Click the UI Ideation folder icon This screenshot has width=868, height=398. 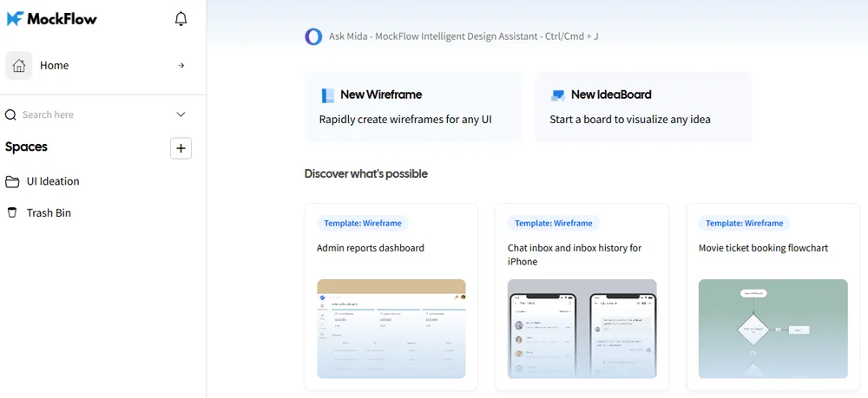pyautogui.click(x=11, y=182)
